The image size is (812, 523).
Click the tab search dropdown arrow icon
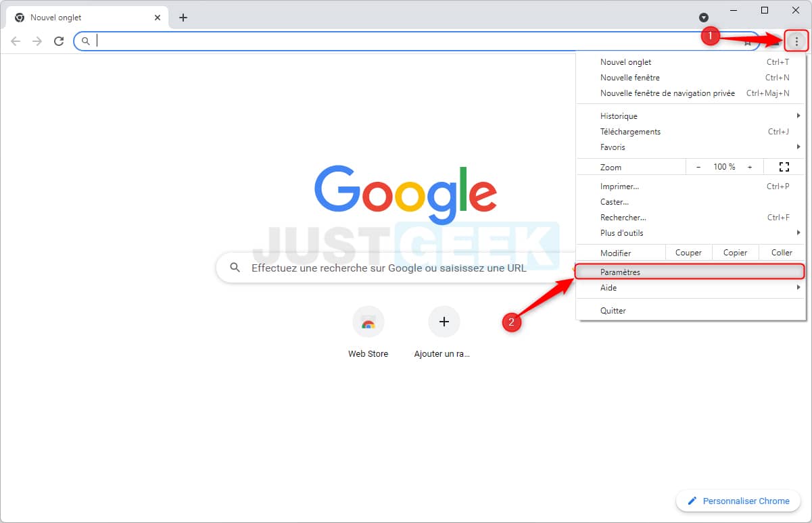(x=703, y=18)
